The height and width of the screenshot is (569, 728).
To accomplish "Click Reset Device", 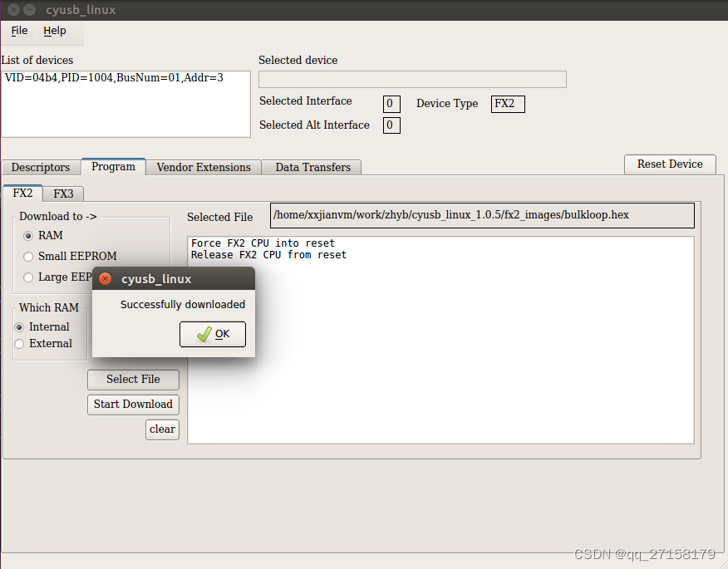I will point(670,164).
